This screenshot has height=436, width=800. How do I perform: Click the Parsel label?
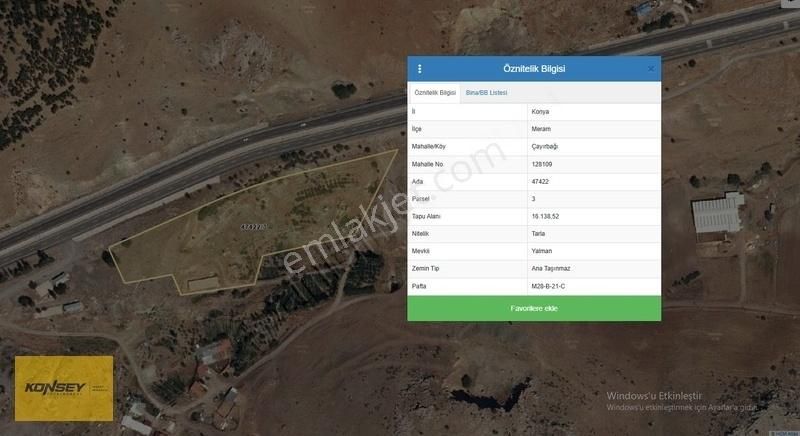pyautogui.click(x=420, y=199)
